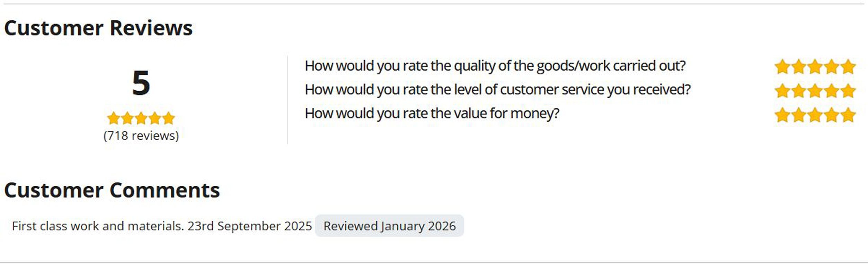This screenshot has height=266, width=868.
Task: Click the last star under the overall 5 score
Action: [x=169, y=118]
